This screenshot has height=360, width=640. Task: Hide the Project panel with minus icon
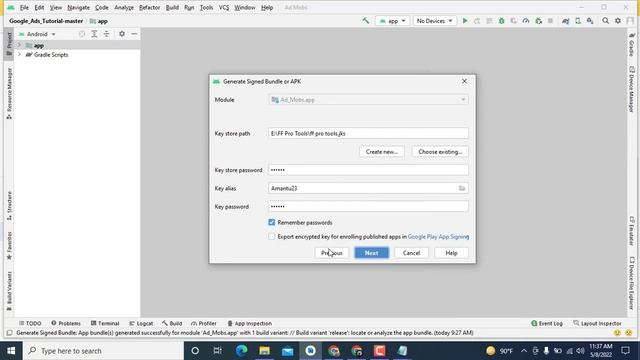[x=134, y=34]
